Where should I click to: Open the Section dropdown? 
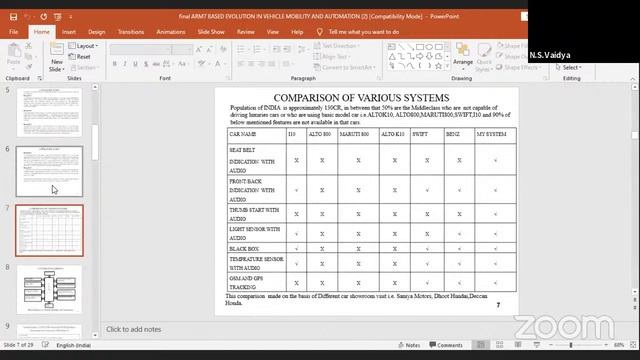point(84,67)
